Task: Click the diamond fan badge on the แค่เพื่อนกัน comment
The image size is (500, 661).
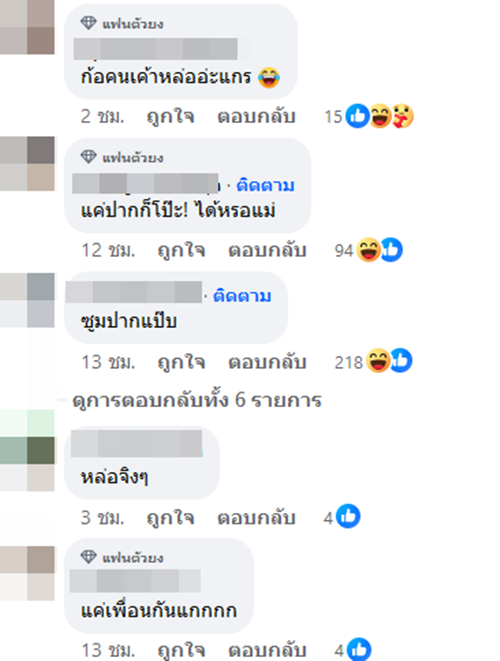Action: [x=88, y=557]
